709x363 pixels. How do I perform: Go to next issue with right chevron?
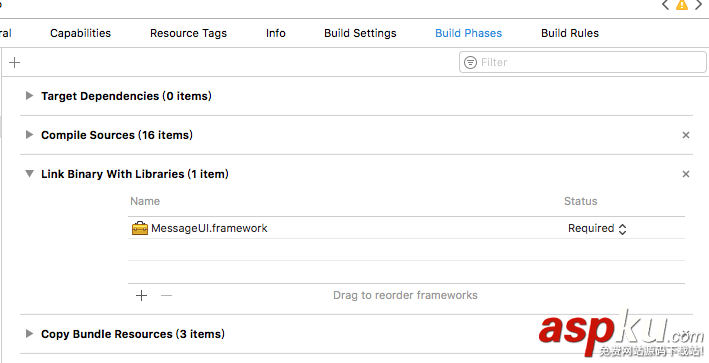coord(699,5)
